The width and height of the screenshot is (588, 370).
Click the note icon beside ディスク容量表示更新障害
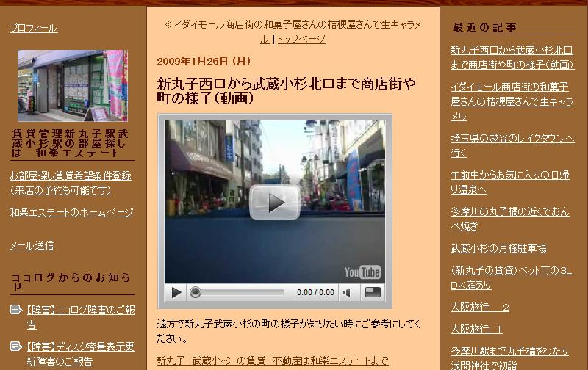(16, 347)
